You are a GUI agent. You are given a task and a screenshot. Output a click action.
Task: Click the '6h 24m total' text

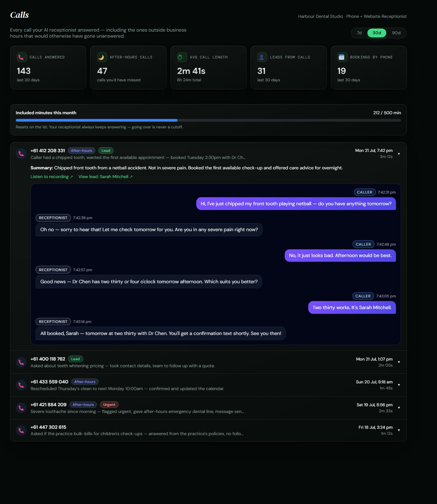point(189,80)
